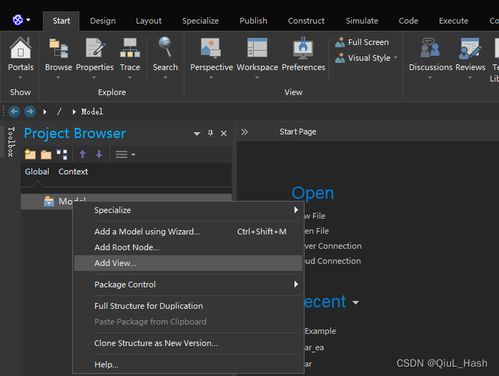Expand the Visual Style dropdown

pos(396,58)
